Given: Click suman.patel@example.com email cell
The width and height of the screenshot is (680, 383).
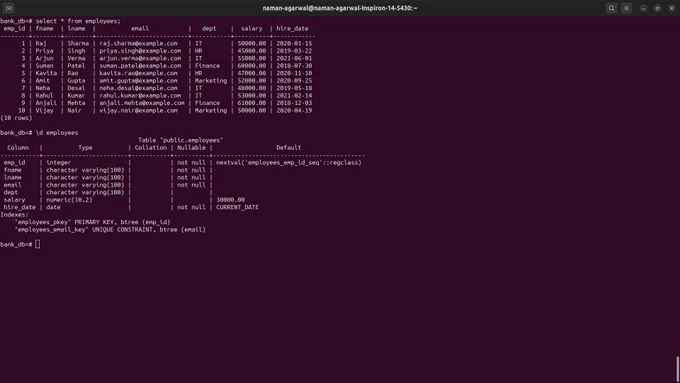Looking at the screenshot, I should pos(140,65).
